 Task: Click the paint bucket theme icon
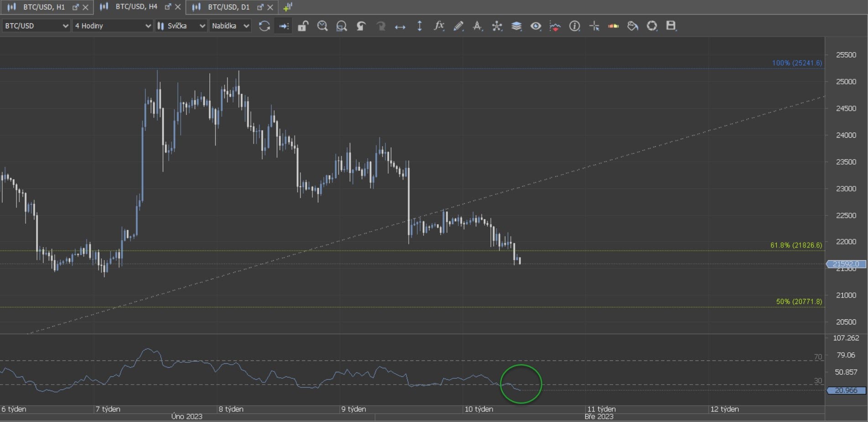[633, 26]
